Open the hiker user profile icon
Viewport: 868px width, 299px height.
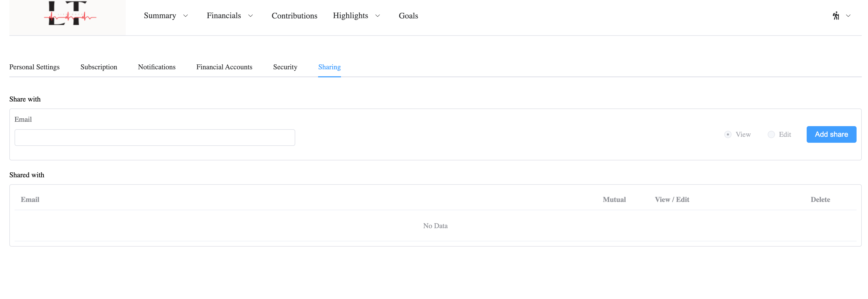836,16
